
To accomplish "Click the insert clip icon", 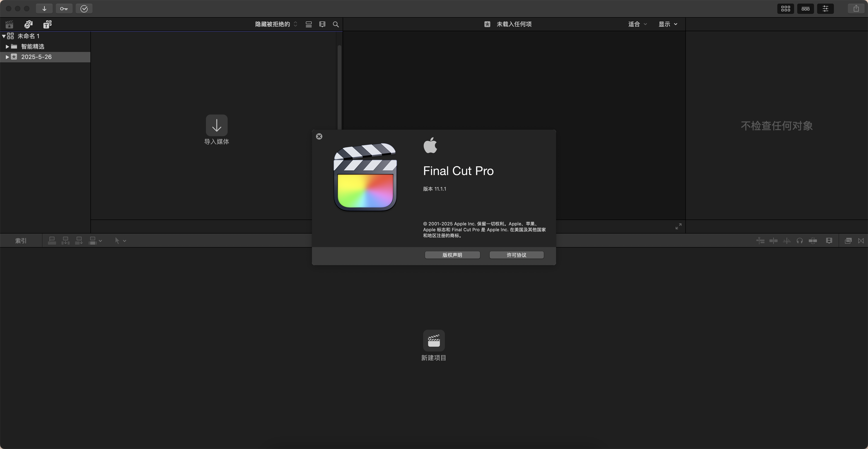I will (x=65, y=241).
